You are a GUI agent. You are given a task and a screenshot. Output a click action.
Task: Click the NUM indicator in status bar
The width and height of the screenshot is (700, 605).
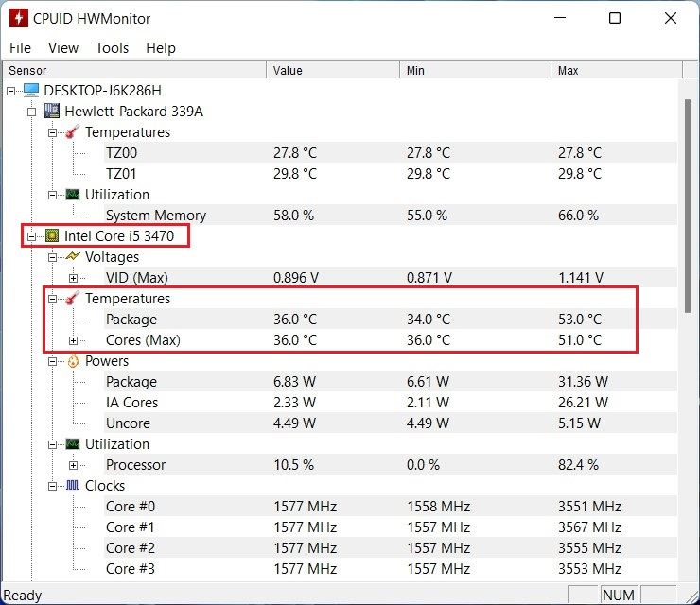[x=619, y=595]
